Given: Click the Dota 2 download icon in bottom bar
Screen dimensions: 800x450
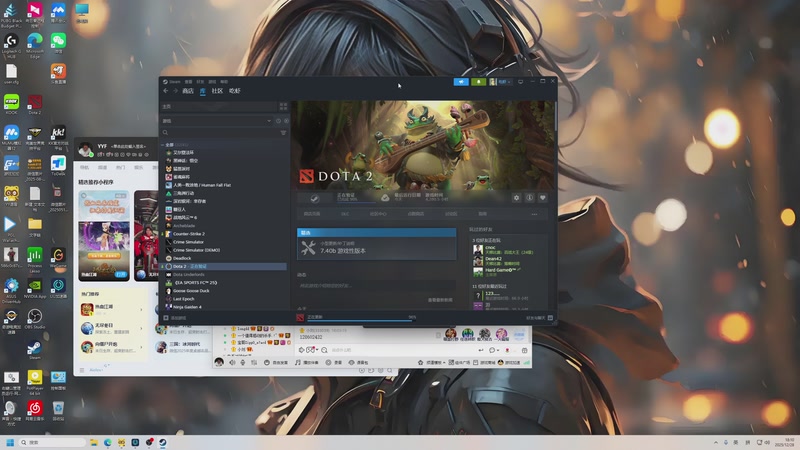Looking at the screenshot, I should (x=301, y=317).
